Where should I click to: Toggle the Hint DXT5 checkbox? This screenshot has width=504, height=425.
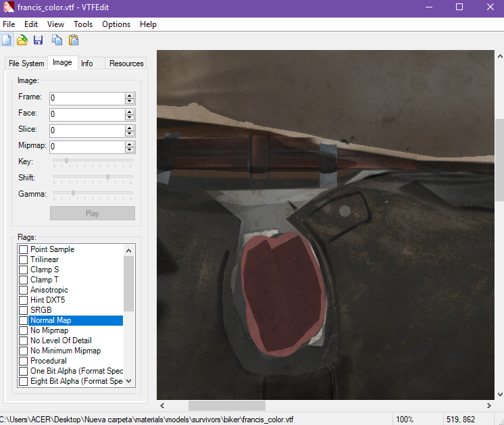[x=23, y=300]
